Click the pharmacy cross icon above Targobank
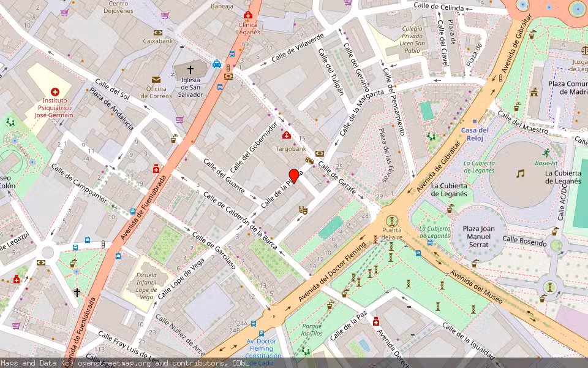The image size is (588, 368). (x=287, y=134)
